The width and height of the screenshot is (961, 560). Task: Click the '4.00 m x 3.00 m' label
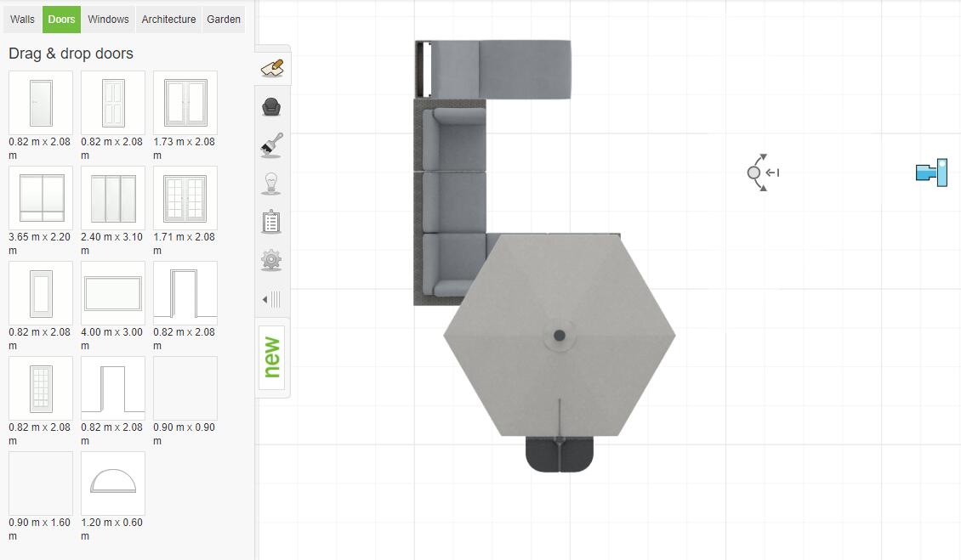coord(111,339)
